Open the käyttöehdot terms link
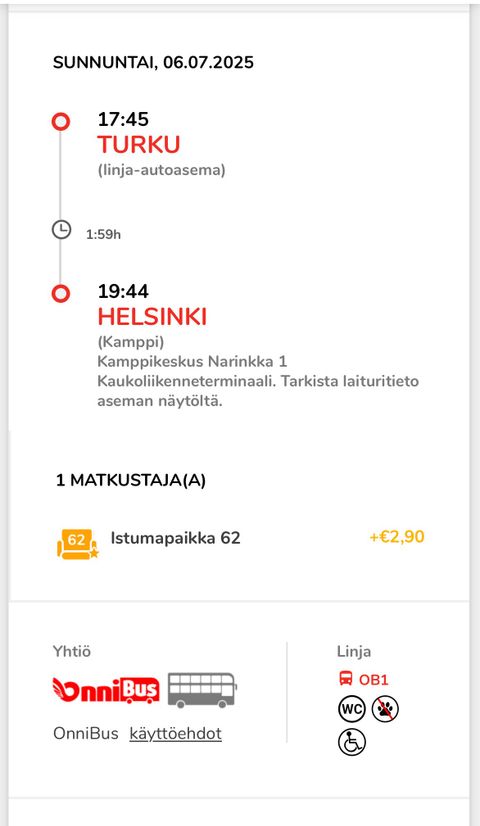Image resolution: width=480 pixels, height=826 pixels. coord(175,733)
